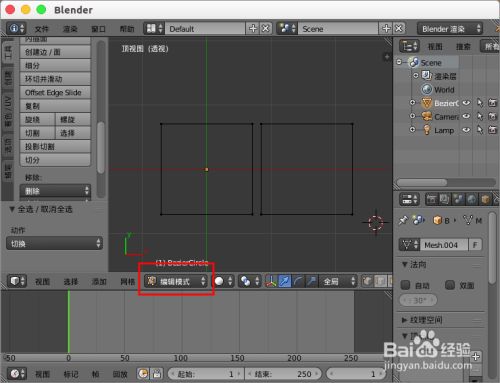
Task: Open the 编辑模式 mode dropdown
Action: pyautogui.click(x=176, y=281)
